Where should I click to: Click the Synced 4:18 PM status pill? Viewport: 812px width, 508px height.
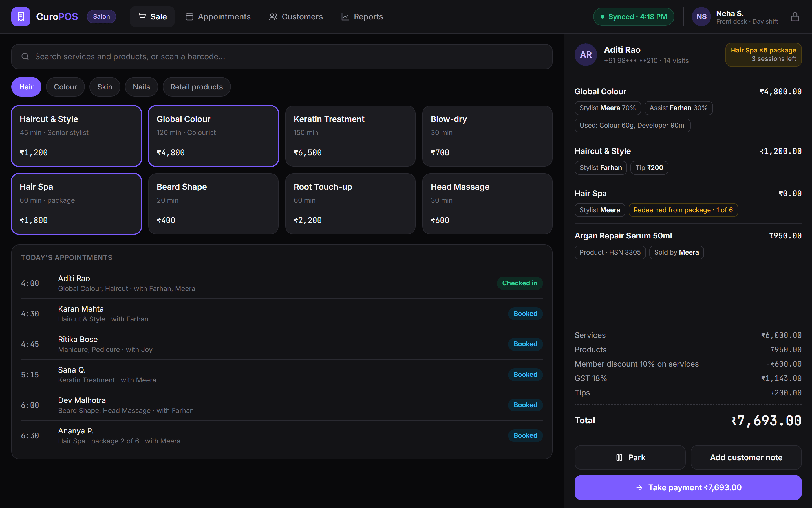(634, 16)
